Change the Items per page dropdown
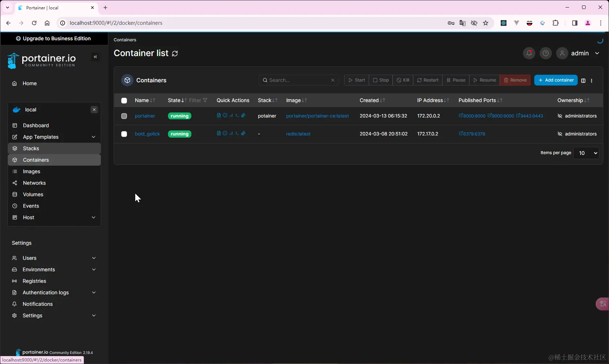 pyautogui.click(x=586, y=153)
